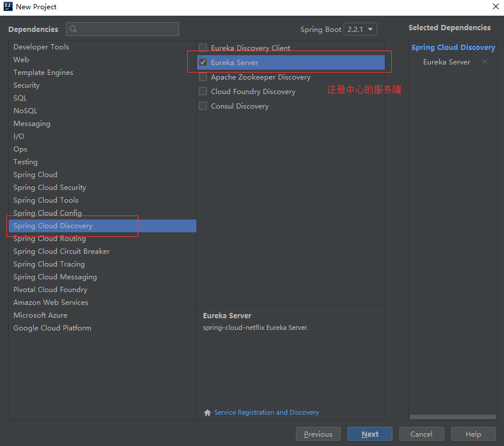504x446 pixels.
Task: Open Spring Cloud Tracing category
Action: 102,264
